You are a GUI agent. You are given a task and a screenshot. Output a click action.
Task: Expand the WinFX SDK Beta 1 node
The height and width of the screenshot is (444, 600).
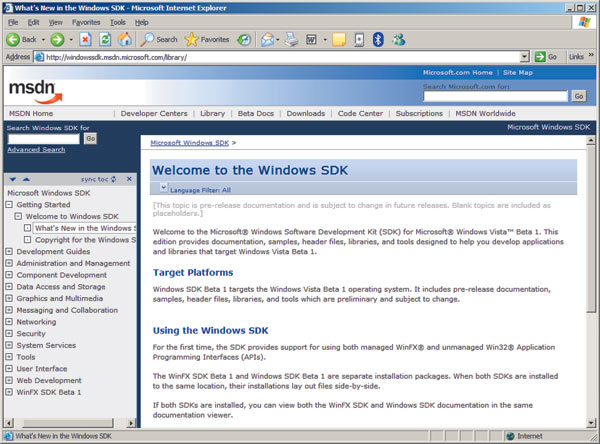click(9, 392)
